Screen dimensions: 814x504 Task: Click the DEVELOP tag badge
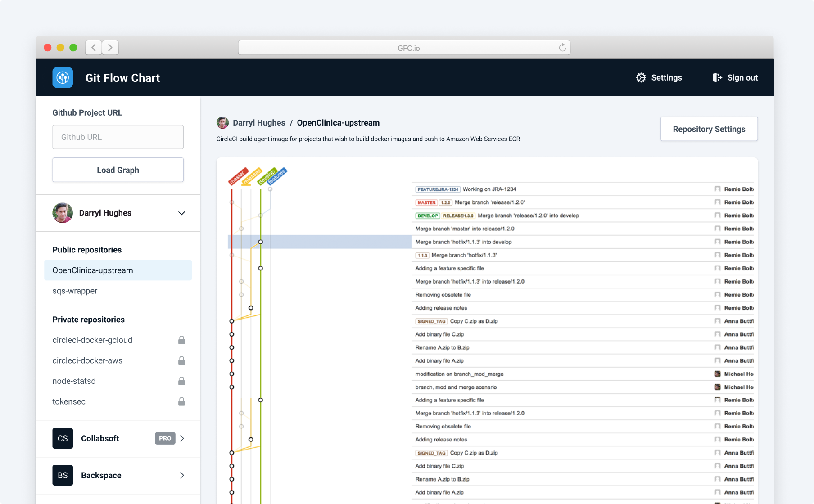[428, 216]
